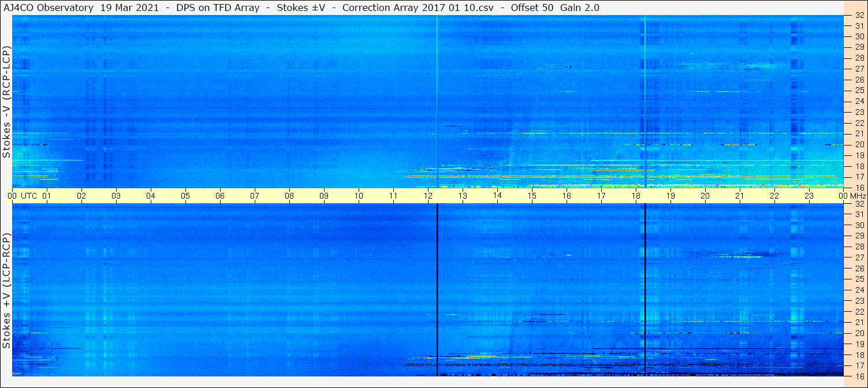868x388 pixels.
Task: Click the 18 hour marker on the time axis
Action: (x=636, y=196)
